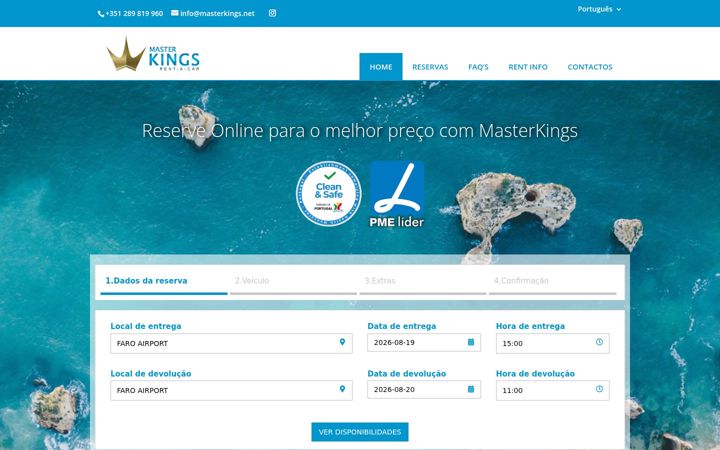Click the clock icon in Hora de entrega
720x450 pixels.
pyautogui.click(x=599, y=342)
